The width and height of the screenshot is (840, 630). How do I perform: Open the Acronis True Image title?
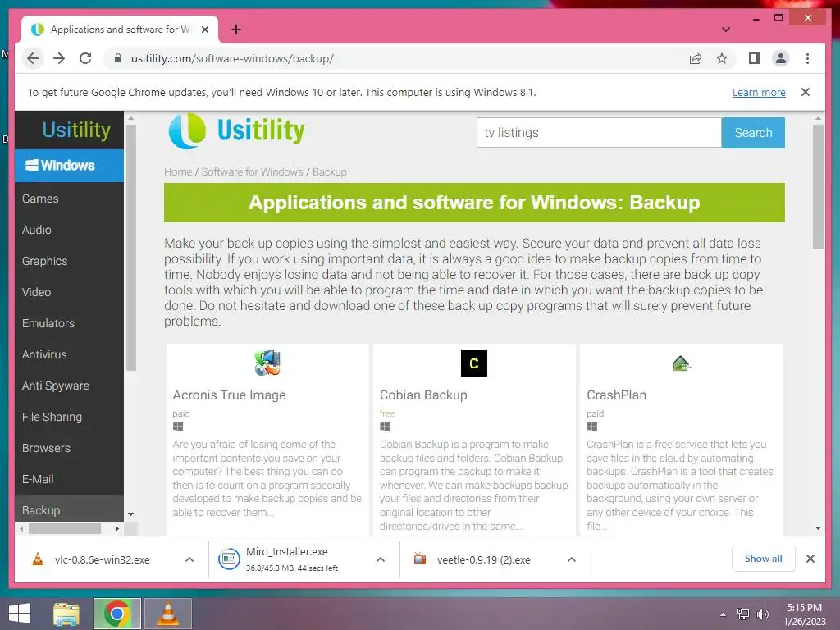tap(229, 395)
